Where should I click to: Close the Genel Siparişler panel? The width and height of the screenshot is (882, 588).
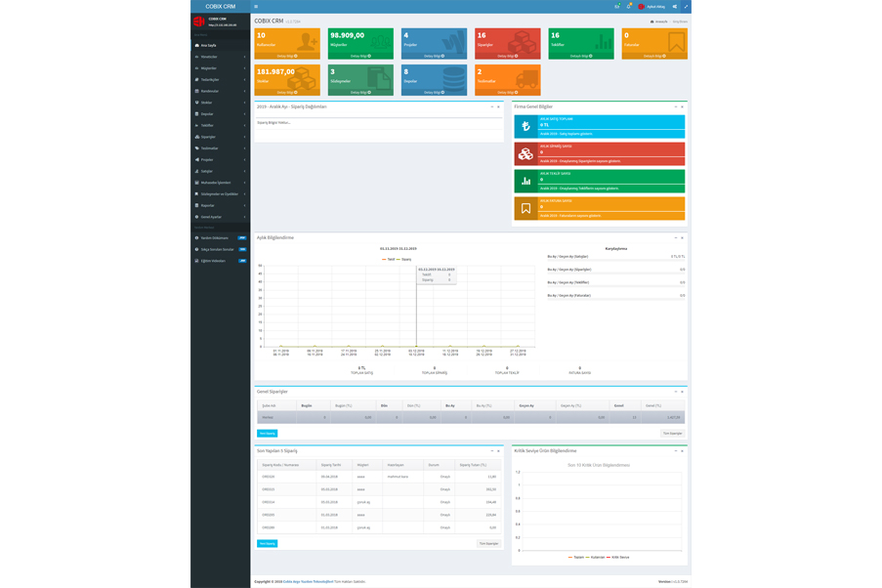coord(683,392)
